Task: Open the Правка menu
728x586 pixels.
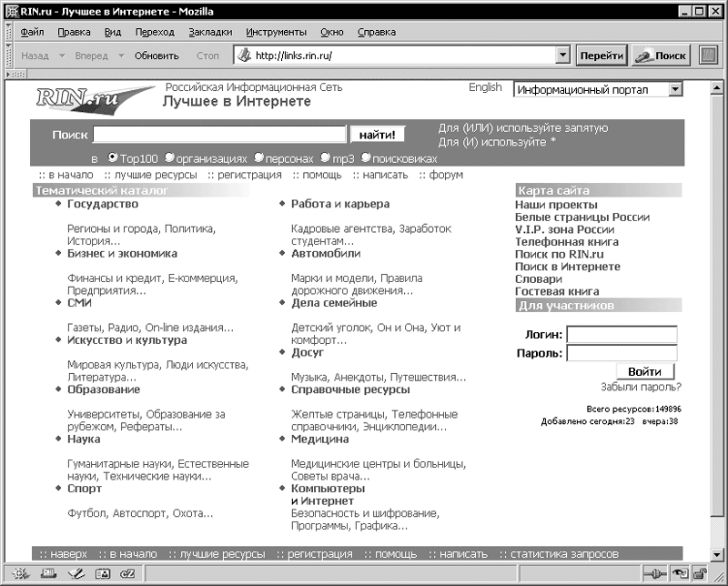Action: coord(74,32)
